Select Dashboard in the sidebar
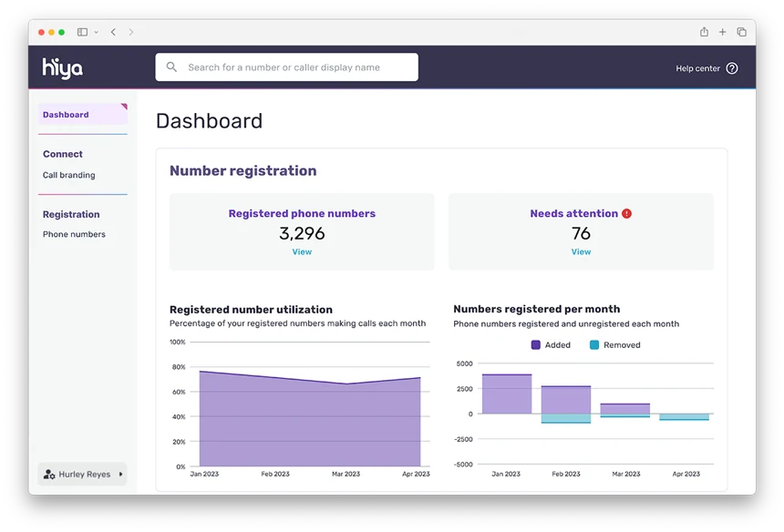784x532 pixels. [x=66, y=115]
